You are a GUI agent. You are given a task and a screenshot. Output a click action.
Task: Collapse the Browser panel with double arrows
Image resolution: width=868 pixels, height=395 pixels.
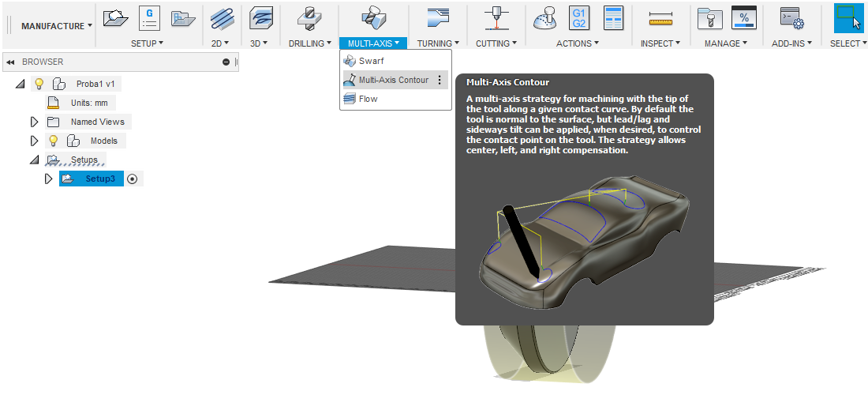[x=11, y=62]
